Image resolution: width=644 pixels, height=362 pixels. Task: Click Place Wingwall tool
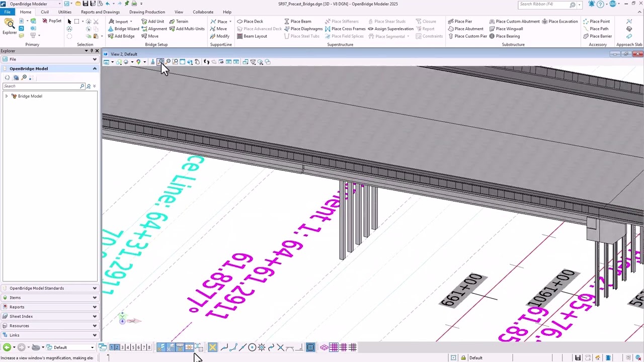[x=506, y=29]
